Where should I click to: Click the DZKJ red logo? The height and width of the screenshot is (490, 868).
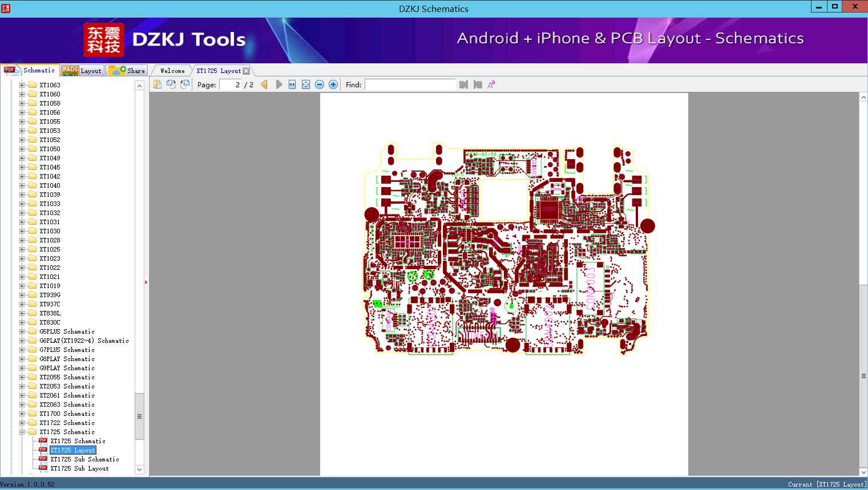coord(104,40)
